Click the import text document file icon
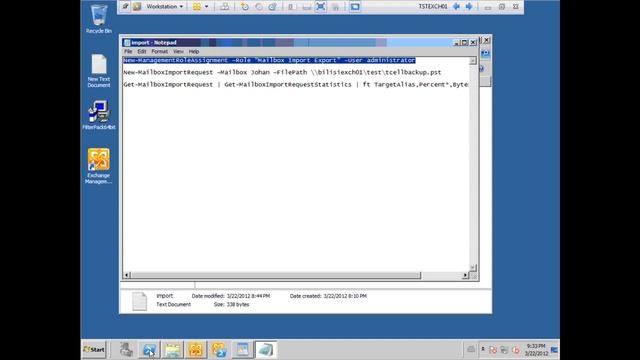Screen dimensions: 640x360 pos(139,301)
